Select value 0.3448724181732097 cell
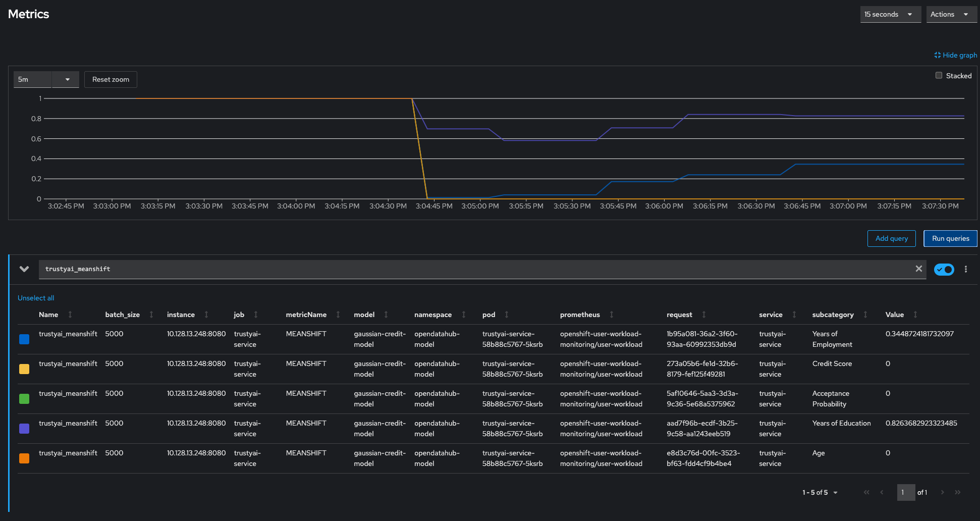 [919, 334]
